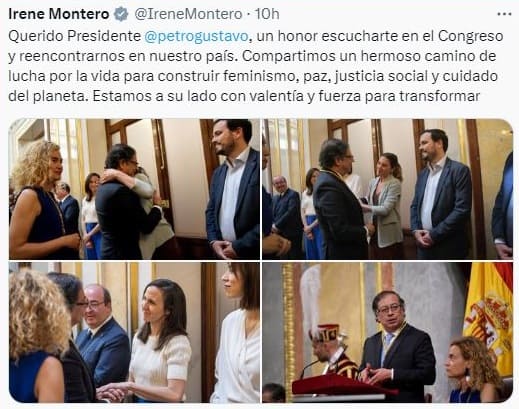Click the red lectern in the podium photo
This screenshot has width=519, height=409.
[343, 385]
